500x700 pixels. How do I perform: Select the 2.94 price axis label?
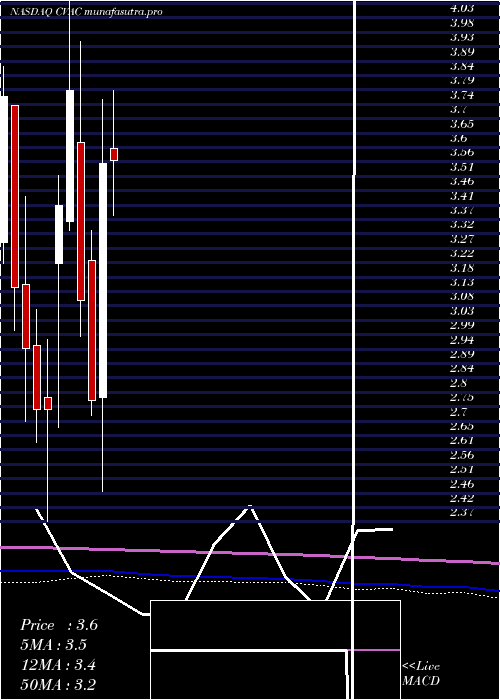point(462,340)
